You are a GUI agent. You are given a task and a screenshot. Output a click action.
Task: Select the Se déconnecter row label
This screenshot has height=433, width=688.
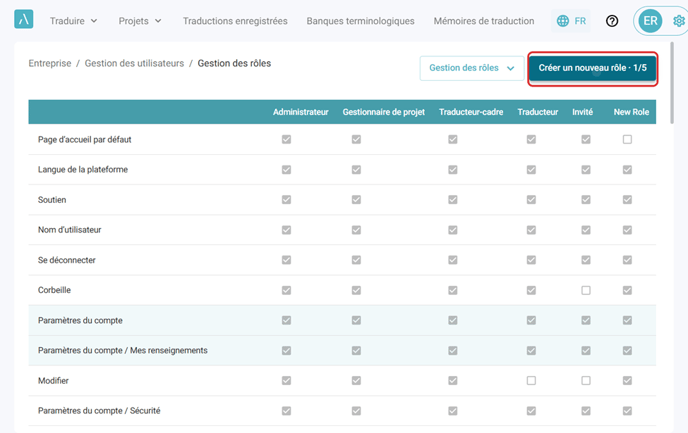pos(67,260)
